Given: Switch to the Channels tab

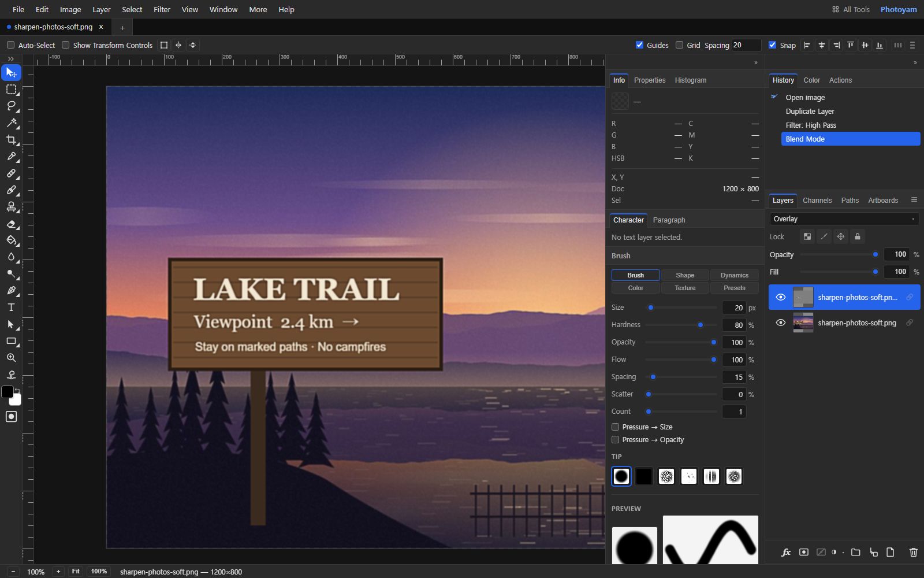Looking at the screenshot, I should [x=817, y=201].
